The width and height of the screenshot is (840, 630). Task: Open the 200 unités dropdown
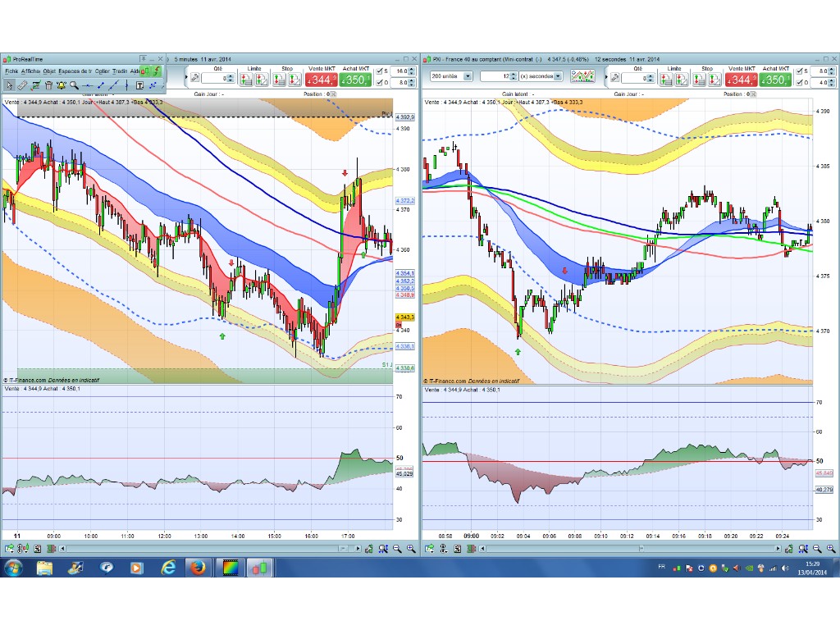pyautogui.click(x=451, y=76)
